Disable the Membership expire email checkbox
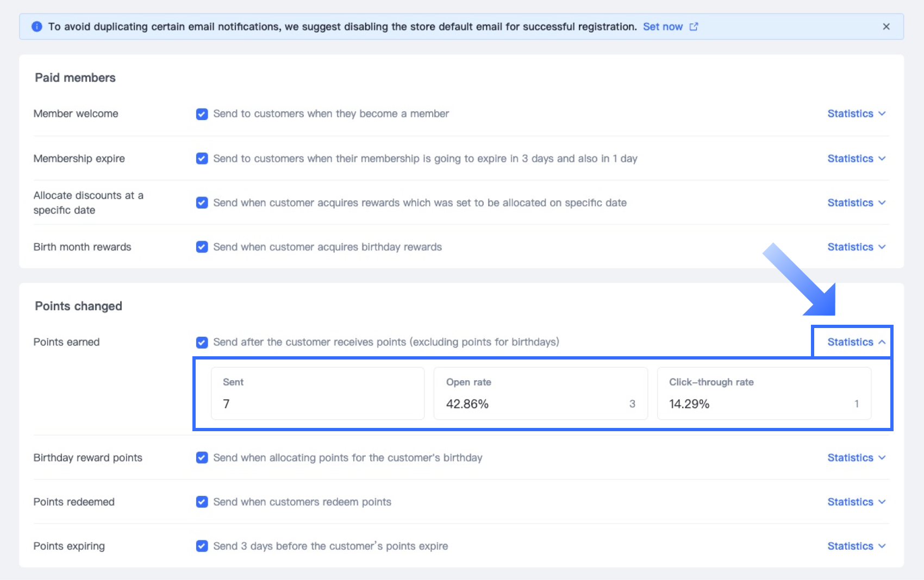The image size is (924, 580). [202, 159]
